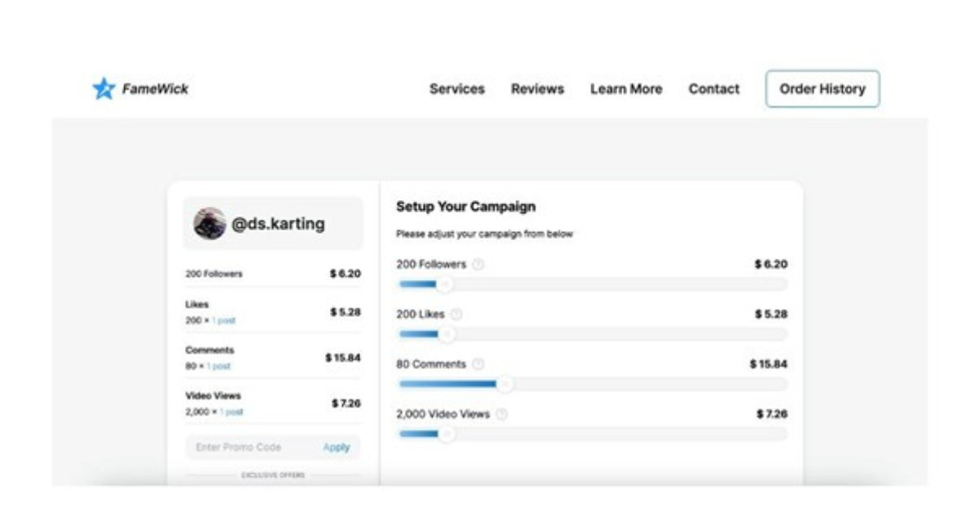The image size is (980, 513).
Task: Click info icon next to 80 Comments
Action: click(479, 364)
